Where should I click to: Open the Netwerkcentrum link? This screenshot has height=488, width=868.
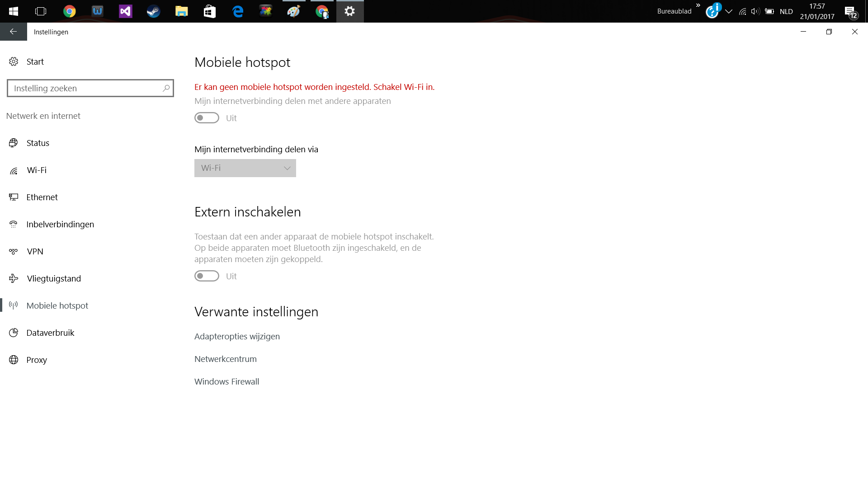click(226, 359)
